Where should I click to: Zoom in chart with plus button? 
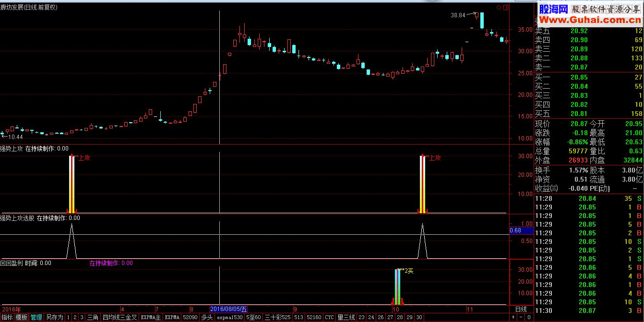(x=513, y=317)
